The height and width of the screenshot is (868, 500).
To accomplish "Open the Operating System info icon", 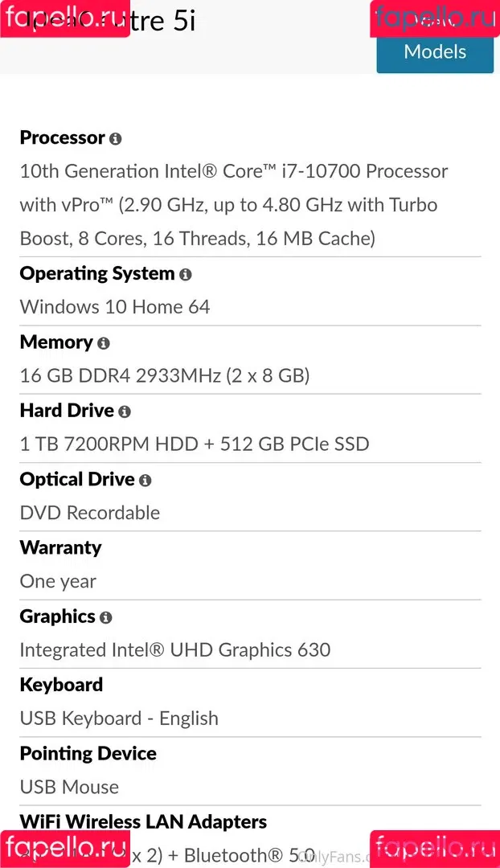I will [x=186, y=275].
